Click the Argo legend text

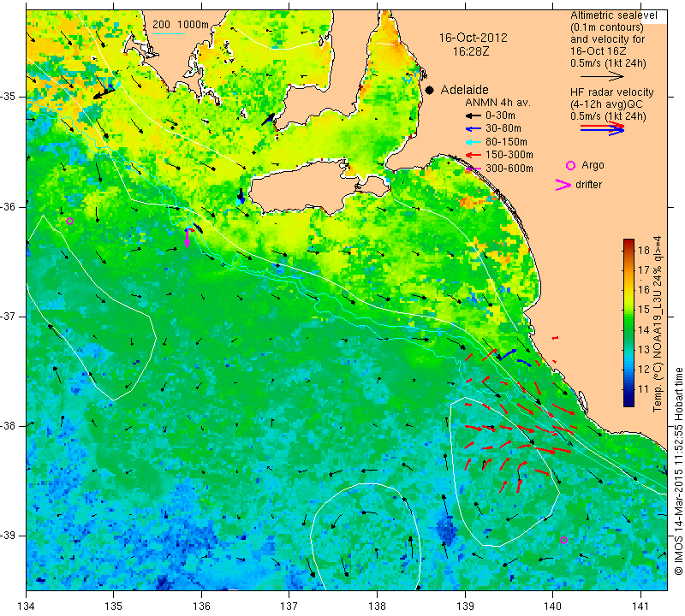593,165
